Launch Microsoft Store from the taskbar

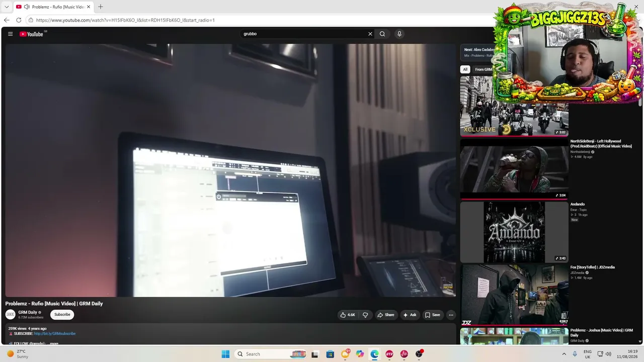pos(330,354)
